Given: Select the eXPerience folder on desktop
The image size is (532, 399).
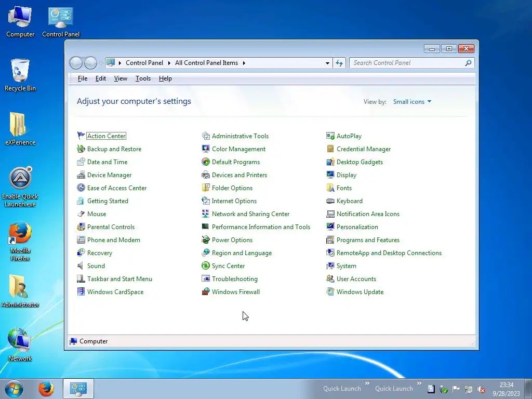Looking at the screenshot, I should pos(20,129).
